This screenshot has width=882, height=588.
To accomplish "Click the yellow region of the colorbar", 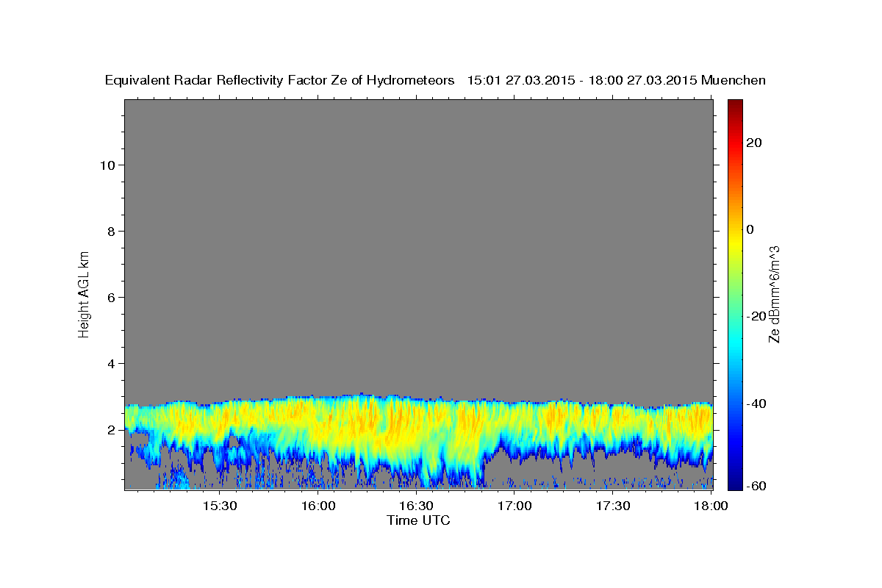I will (x=735, y=243).
